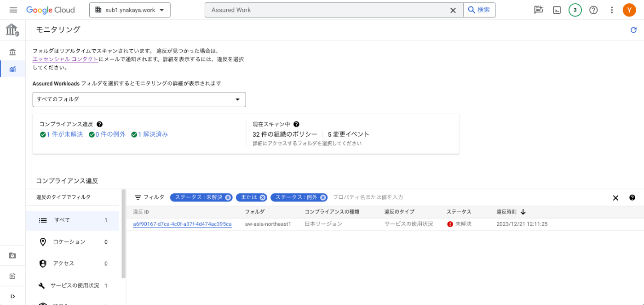The width and height of the screenshot is (644, 305).
Task: Click the アクセス shield icon
Action: coord(43,264)
